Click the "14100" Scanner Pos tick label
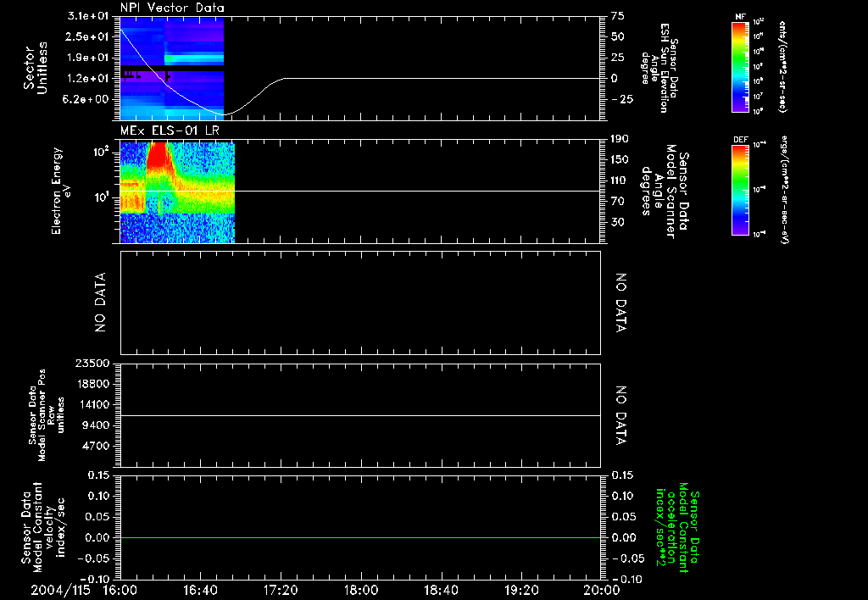868x600 pixels. [93, 404]
